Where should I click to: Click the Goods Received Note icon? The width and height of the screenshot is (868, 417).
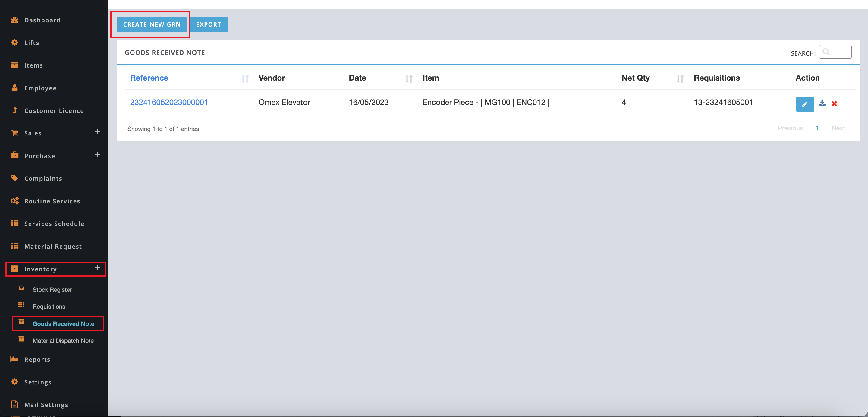coord(21,322)
